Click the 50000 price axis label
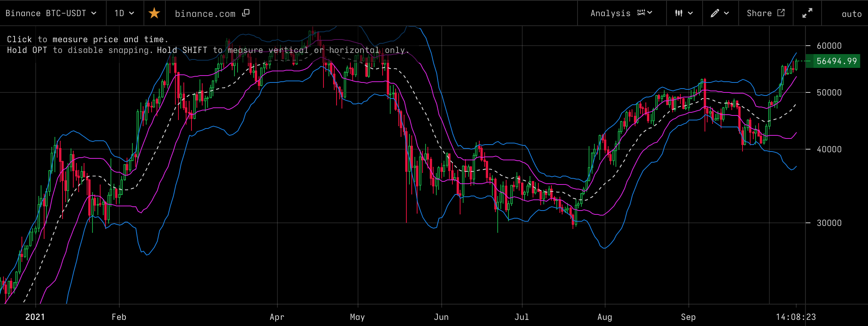868x326 pixels. pyautogui.click(x=829, y=92)
